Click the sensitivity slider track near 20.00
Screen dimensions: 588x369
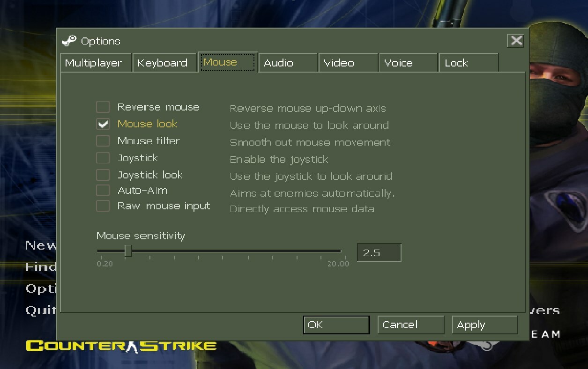click(338, 251)
